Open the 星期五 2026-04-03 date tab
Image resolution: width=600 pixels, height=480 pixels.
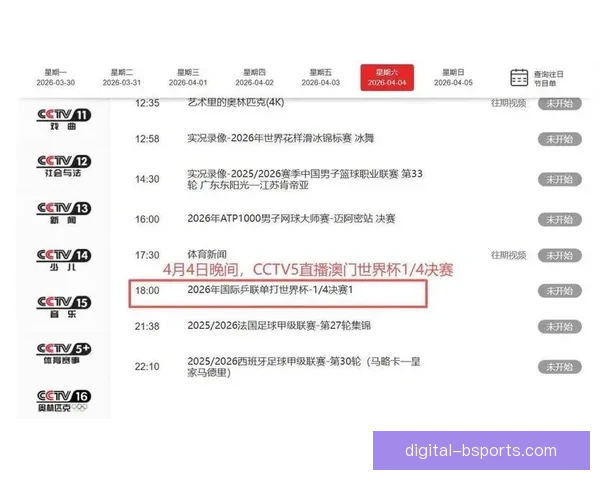pyautogui.click(x=321, y=78)
